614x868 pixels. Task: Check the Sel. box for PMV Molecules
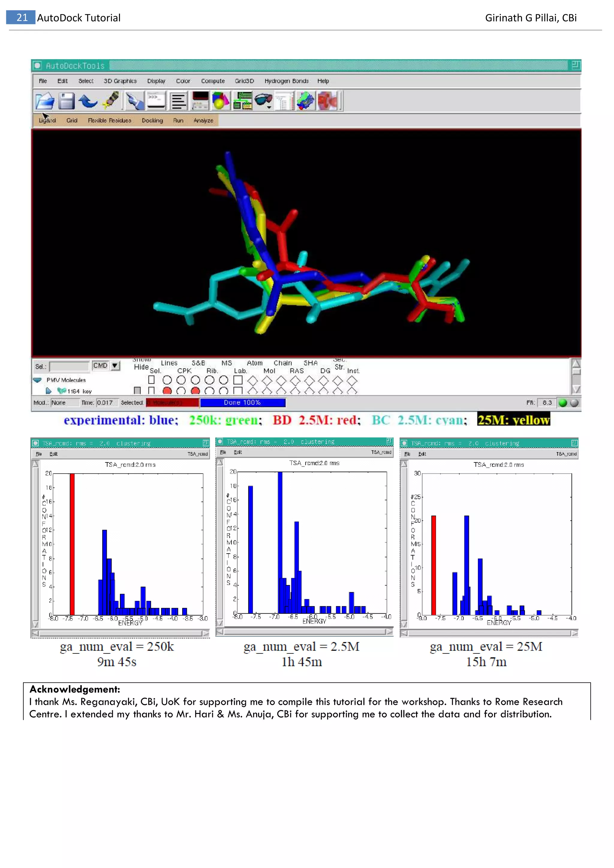tap(151, 379)
